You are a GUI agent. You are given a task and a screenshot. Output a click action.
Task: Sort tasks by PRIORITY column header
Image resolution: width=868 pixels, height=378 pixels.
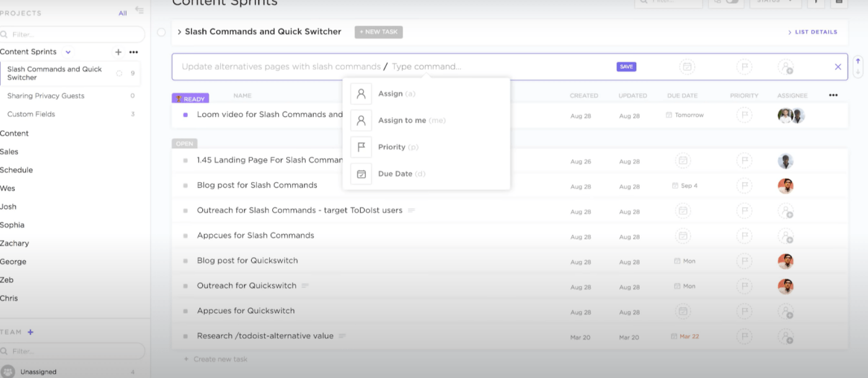pyautogui.click(x=744, y=96)
